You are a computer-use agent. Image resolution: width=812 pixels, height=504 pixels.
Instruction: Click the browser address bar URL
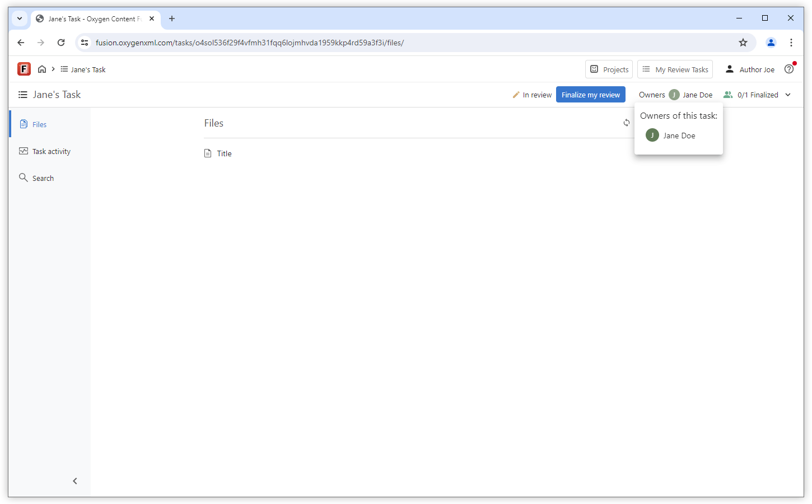coord(250,43)
